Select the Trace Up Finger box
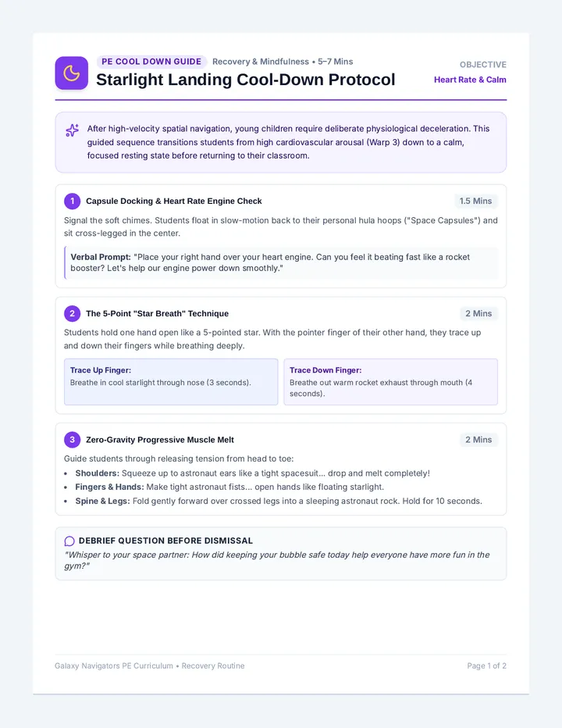Screen dimensions: 562x728 171,382
